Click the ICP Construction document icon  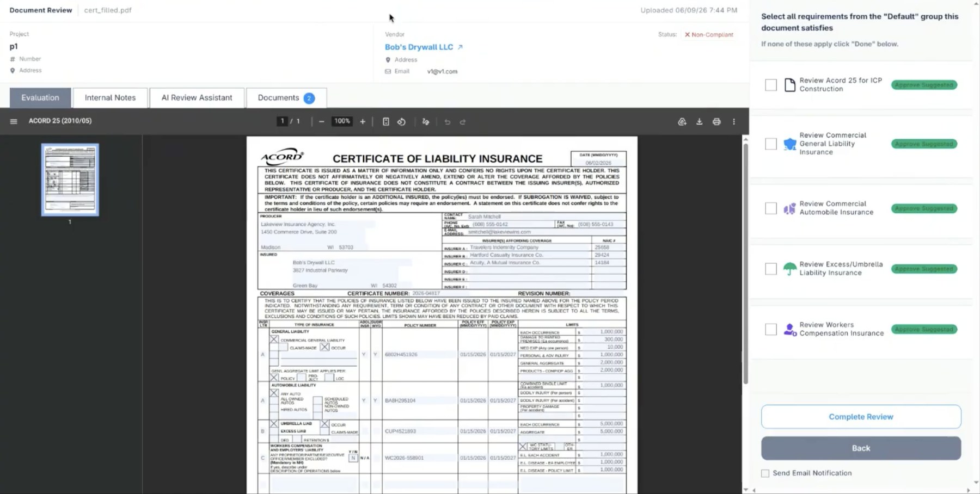789,85
